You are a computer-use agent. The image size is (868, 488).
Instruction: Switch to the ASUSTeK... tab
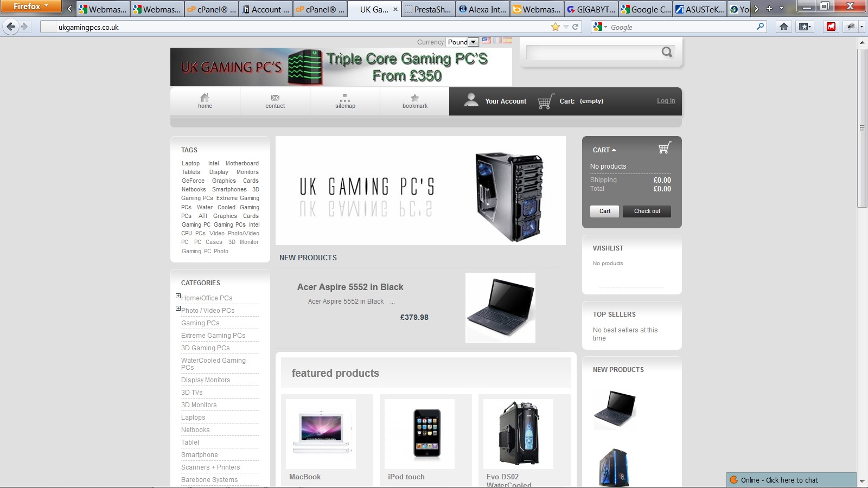coord(699,9)
